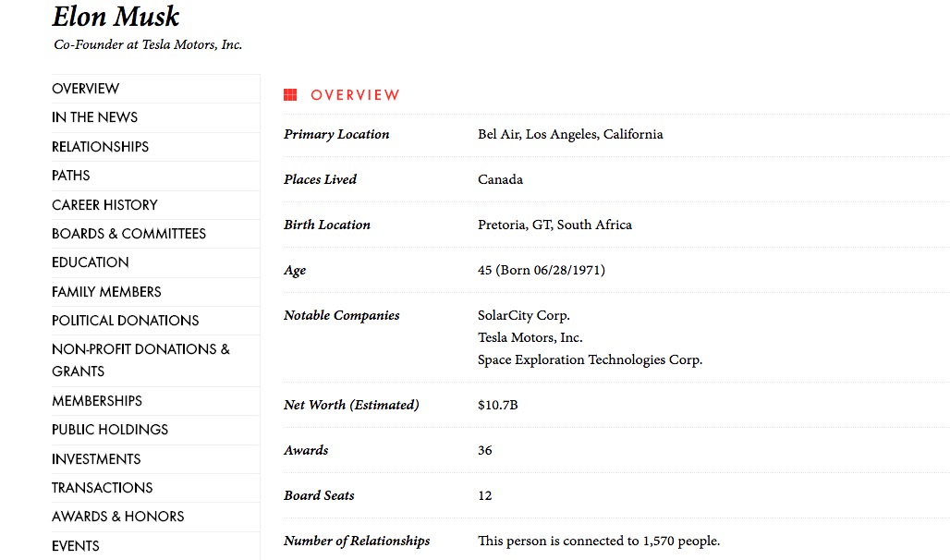Open the Events sidebar item
This screenshot has height=560, width=950.
pyautogui.click(x=76, y=546)
